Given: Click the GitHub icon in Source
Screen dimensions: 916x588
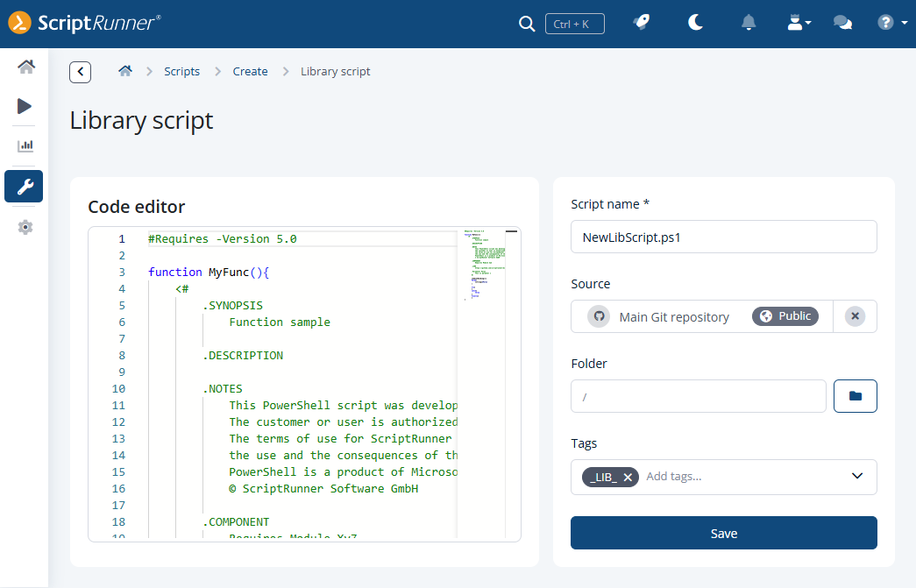Looking at the screenshot, I should coord(599,316).
